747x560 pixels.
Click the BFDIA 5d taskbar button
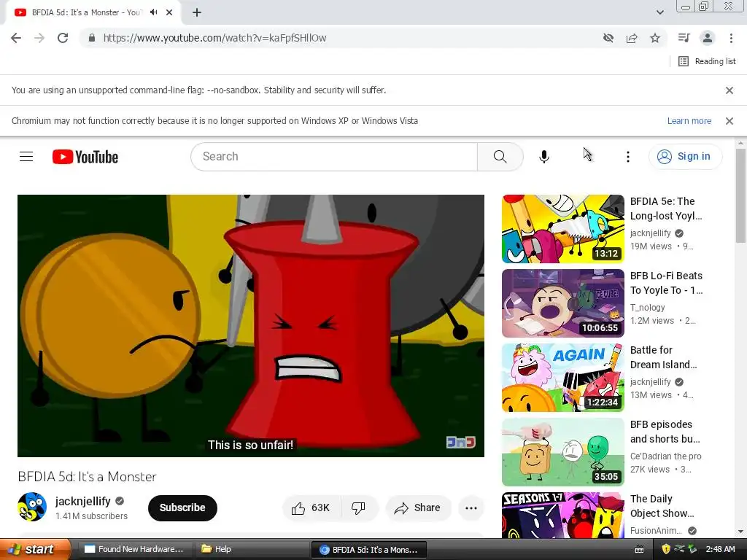point(368,550)
